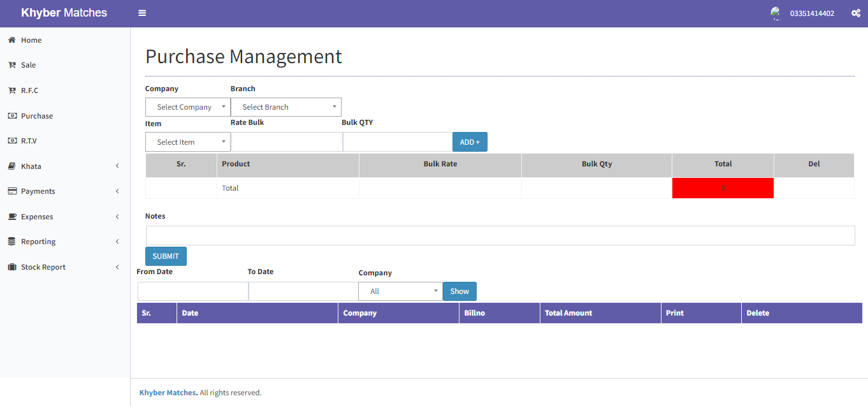Open the Company filter dropdown showing All

coord(400,291)
